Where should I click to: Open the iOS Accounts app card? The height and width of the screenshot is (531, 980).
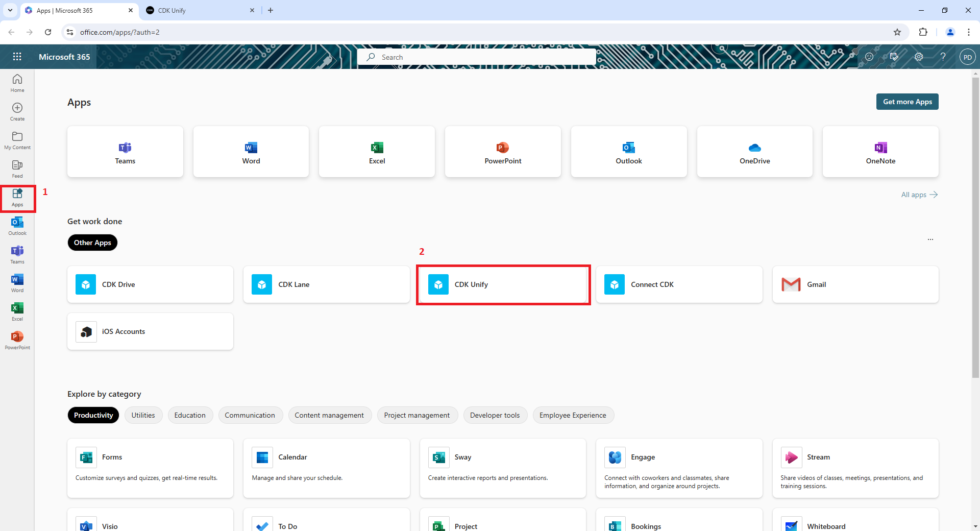point(150,331)
